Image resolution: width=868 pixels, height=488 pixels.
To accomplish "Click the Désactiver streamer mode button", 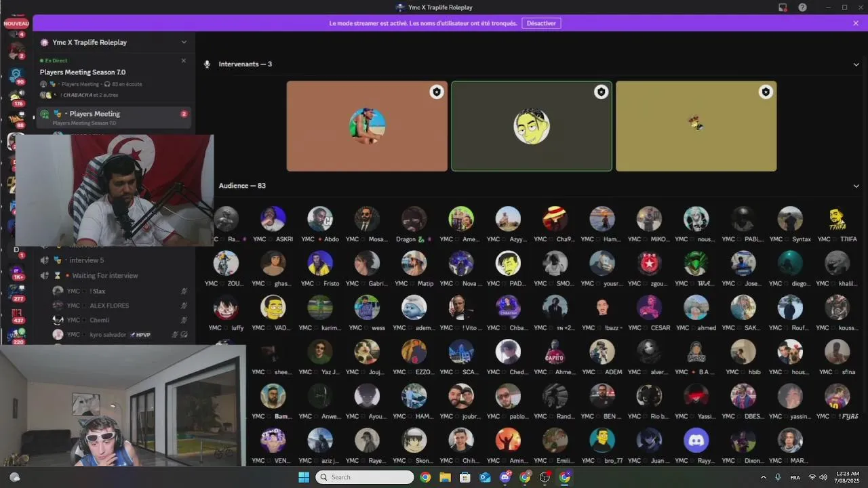I will point(541,23).
